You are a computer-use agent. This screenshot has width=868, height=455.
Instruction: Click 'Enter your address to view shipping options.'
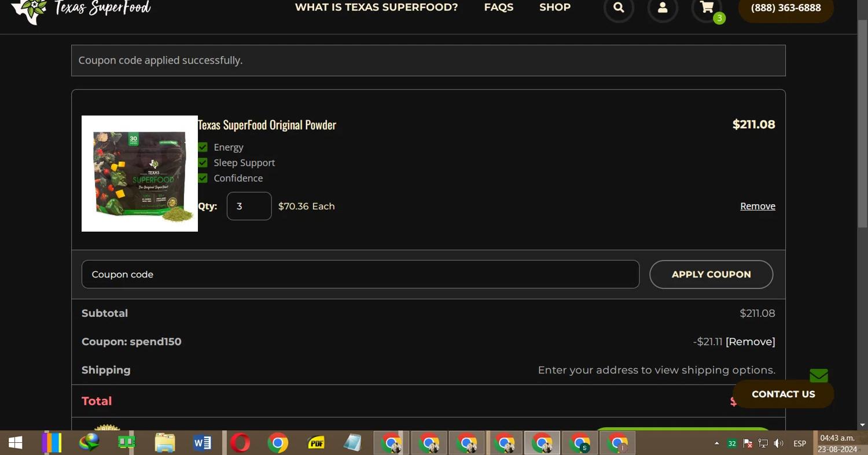coord(657,370)
